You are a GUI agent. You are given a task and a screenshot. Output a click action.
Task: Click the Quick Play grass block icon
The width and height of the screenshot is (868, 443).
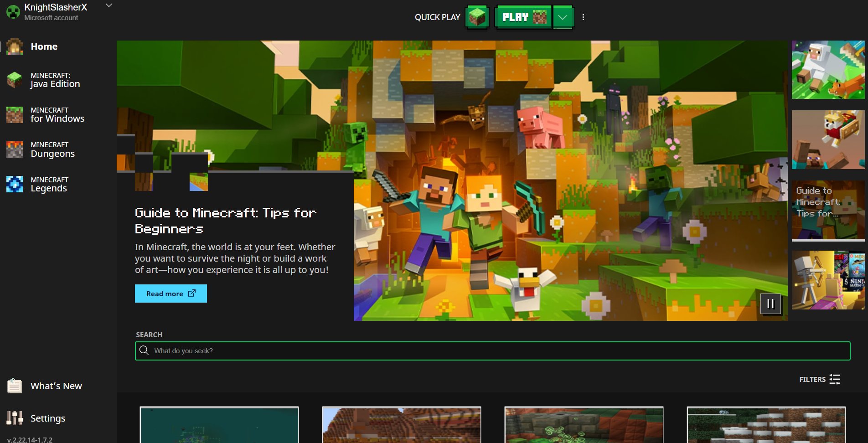pos(477,17)
